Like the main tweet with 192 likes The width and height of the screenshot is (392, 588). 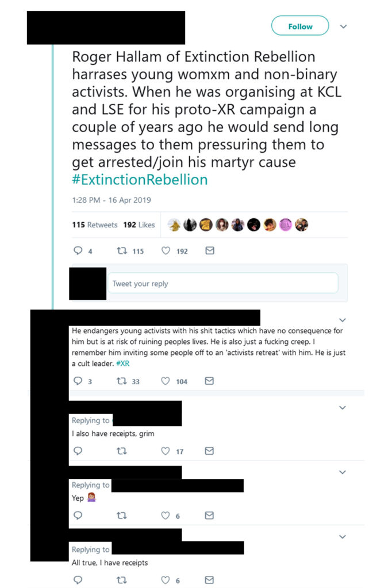point(166,251)
